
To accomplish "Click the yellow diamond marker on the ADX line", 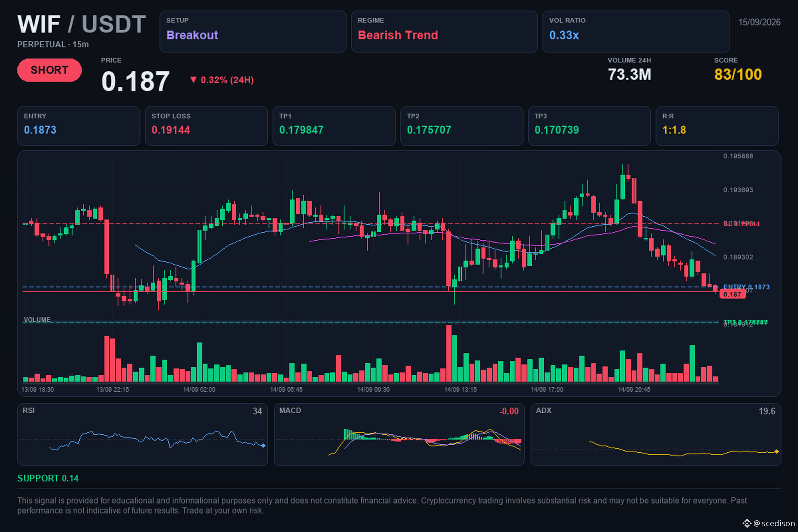I will tap(776, 452).
